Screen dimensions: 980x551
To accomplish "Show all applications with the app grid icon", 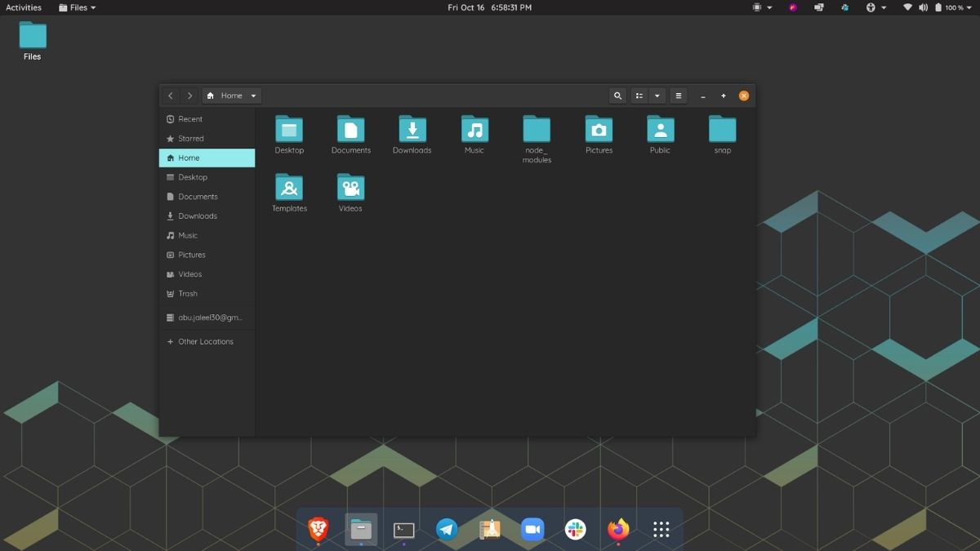I will pyautogui.click(x=661, y=529).
